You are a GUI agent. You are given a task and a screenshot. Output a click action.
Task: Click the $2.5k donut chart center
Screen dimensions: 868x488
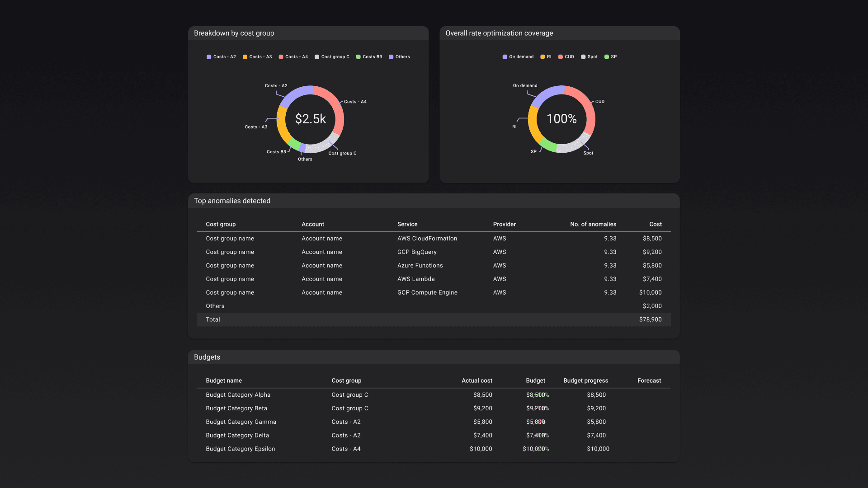point(310,119)
